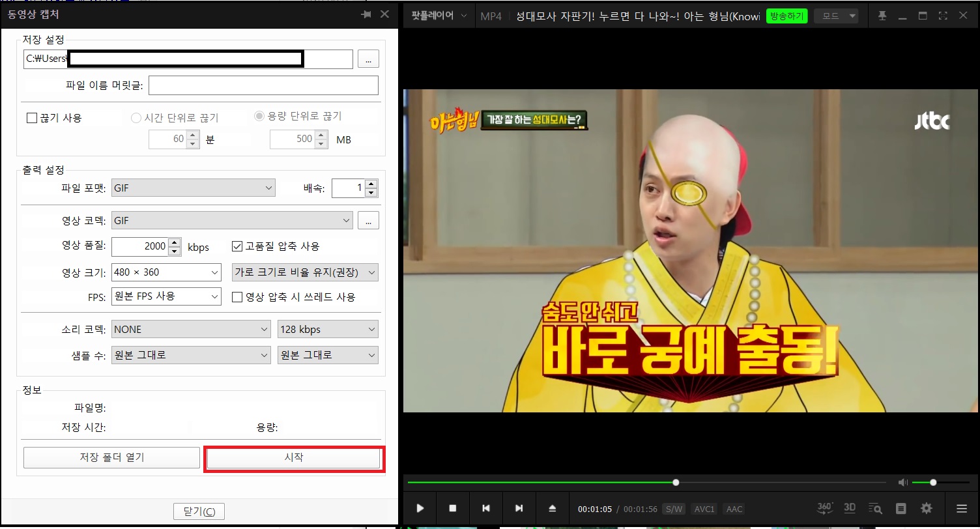Click current time 00:01:05

tap(595, 509)
